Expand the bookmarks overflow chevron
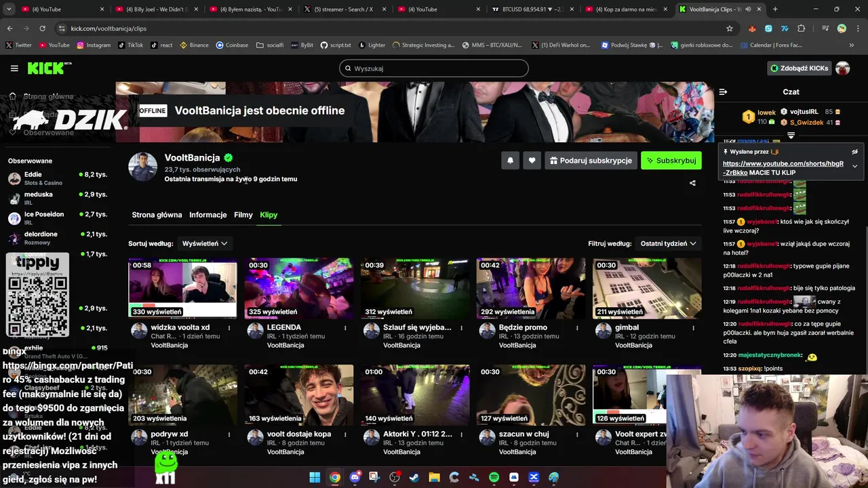868x488 pixels. pos(852,45)
